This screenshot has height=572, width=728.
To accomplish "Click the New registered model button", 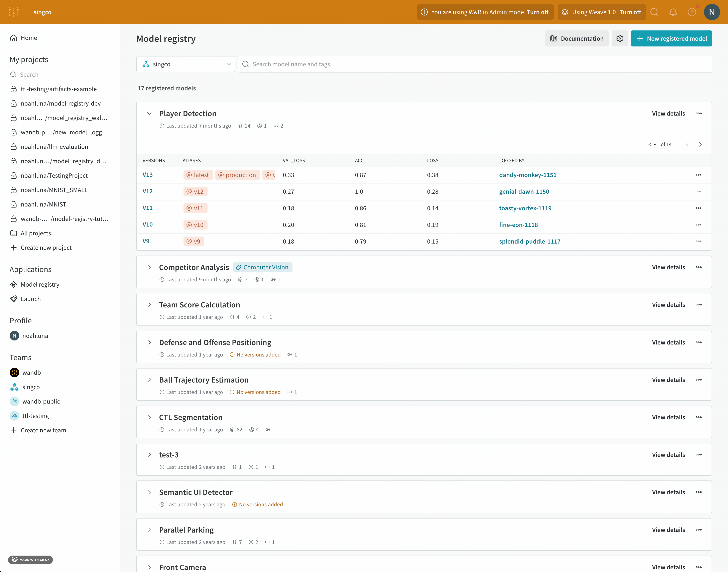I will 671,38.
